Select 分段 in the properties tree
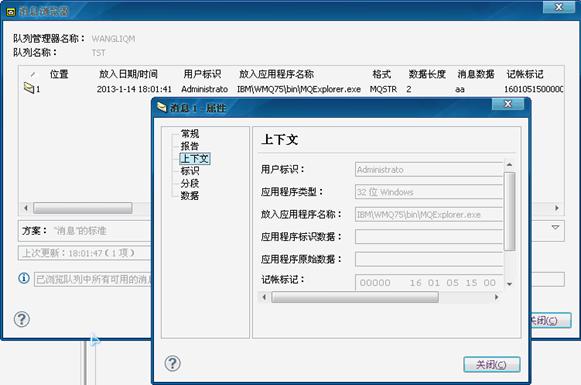The height and width of the screenshot is (385, 581). (189, 183)
